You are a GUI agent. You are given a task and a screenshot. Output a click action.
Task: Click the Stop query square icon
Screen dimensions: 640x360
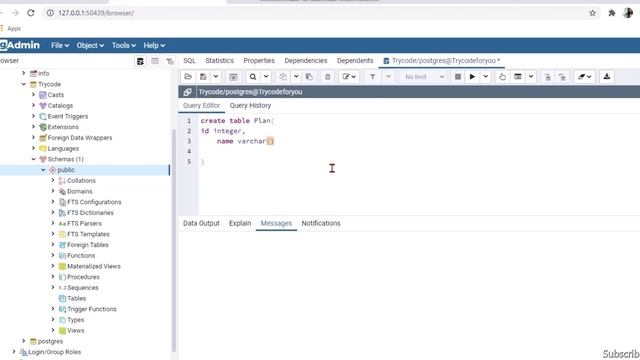(458, 77)
